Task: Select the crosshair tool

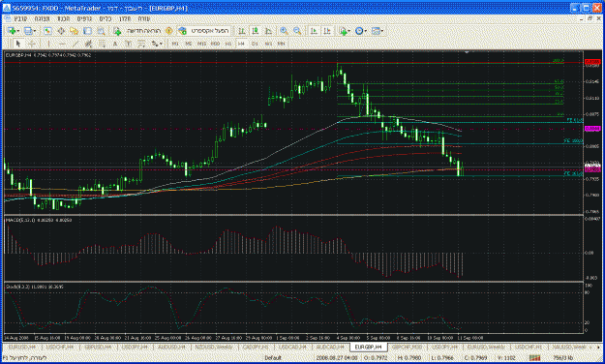Action: pyautogui.click(x=32, y=44)
